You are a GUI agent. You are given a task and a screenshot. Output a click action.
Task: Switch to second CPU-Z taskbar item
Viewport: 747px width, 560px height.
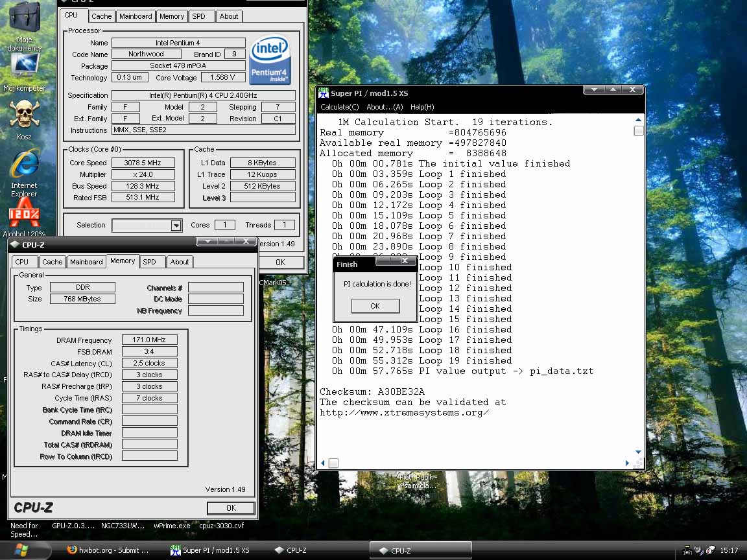point(421,550)
